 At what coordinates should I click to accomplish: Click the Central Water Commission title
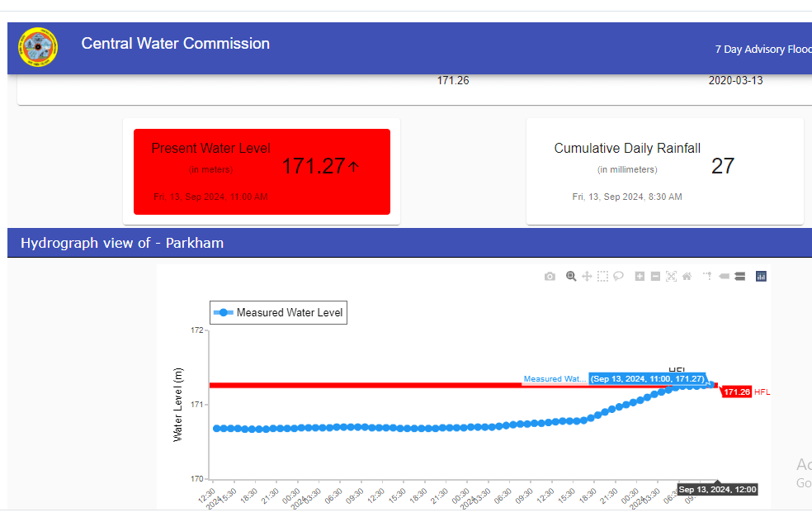175,44
